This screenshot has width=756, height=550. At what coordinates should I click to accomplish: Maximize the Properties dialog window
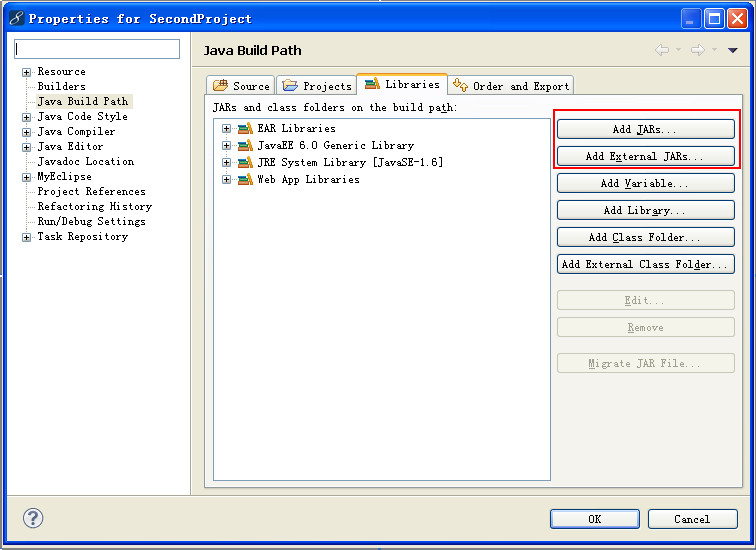(x=714, y=19)
